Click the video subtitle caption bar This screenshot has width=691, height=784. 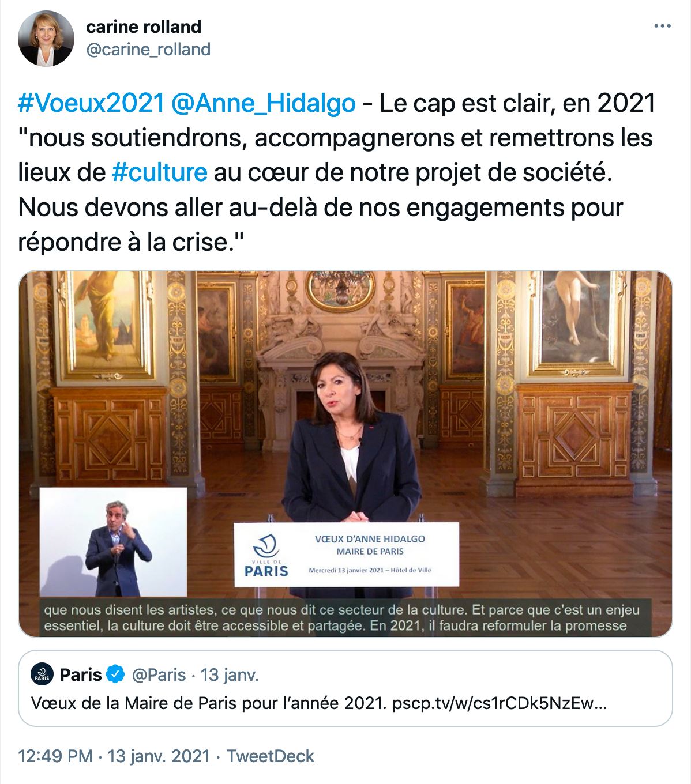pos(341,617)
